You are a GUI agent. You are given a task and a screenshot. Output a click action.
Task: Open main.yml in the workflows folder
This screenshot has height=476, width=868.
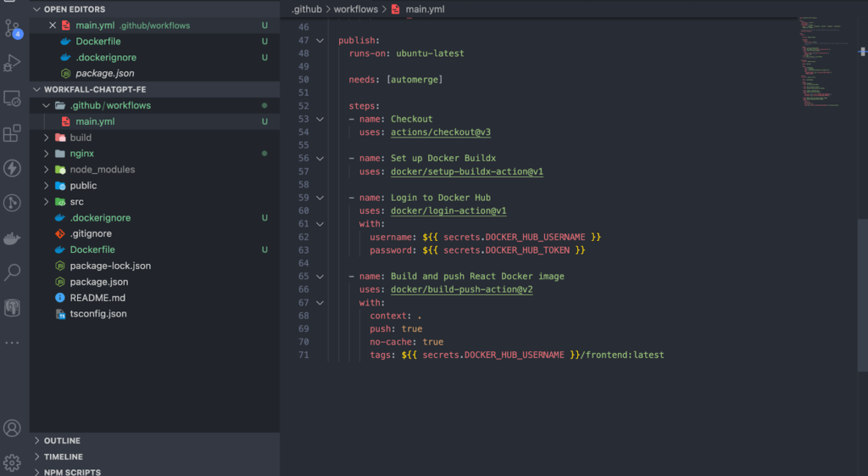[x=155, y=121]
